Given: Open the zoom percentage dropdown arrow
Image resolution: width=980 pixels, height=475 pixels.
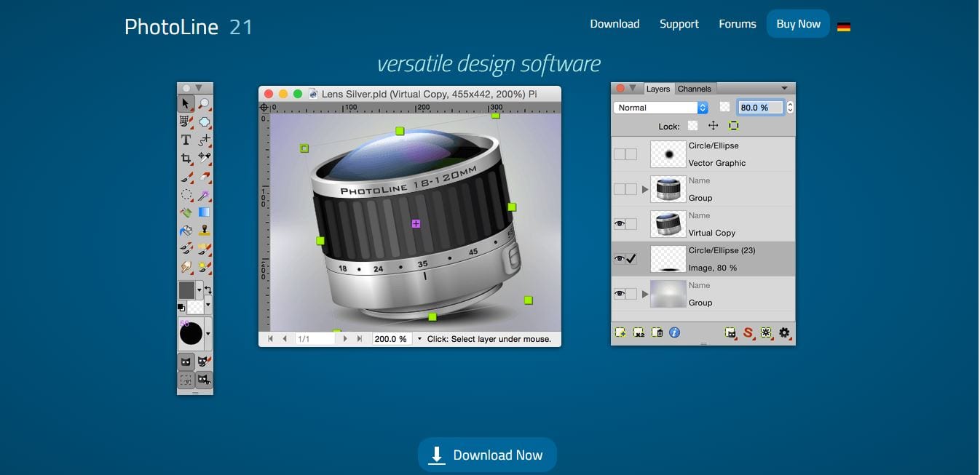Looking at the screenshot, I should click(x=419, y=339).
